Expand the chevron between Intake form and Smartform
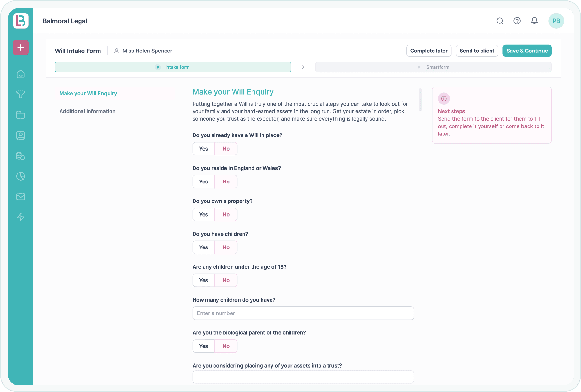 (303, 67)
